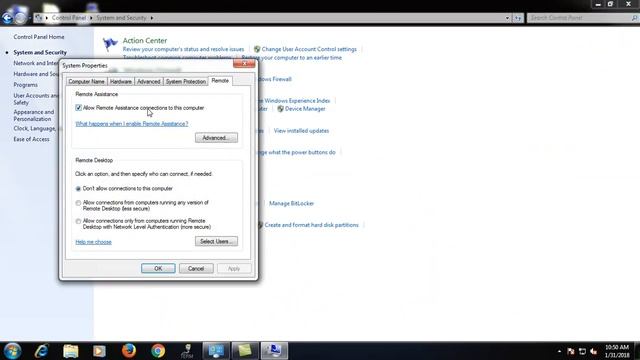Click Review your computer's status and resolve issues
This screenshot has width=640, height=360.
click(x=183, y=49)
